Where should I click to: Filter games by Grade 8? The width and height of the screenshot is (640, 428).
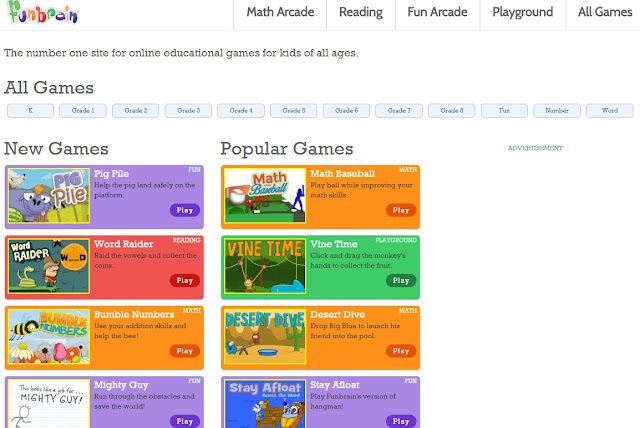[451, 111]
